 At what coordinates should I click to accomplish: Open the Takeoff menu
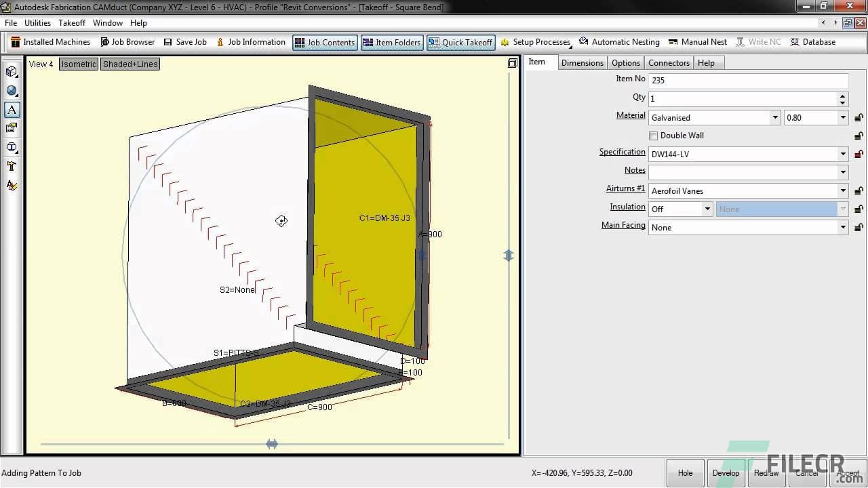click(71, 22)
